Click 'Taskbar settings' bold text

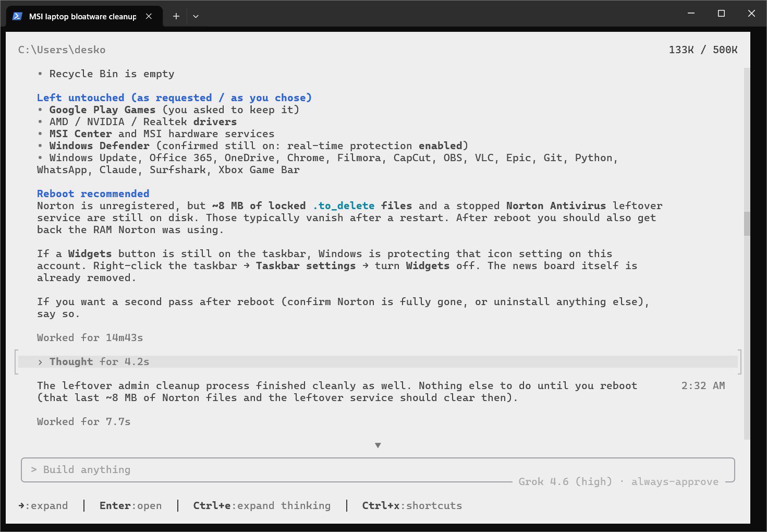(306, 266)
